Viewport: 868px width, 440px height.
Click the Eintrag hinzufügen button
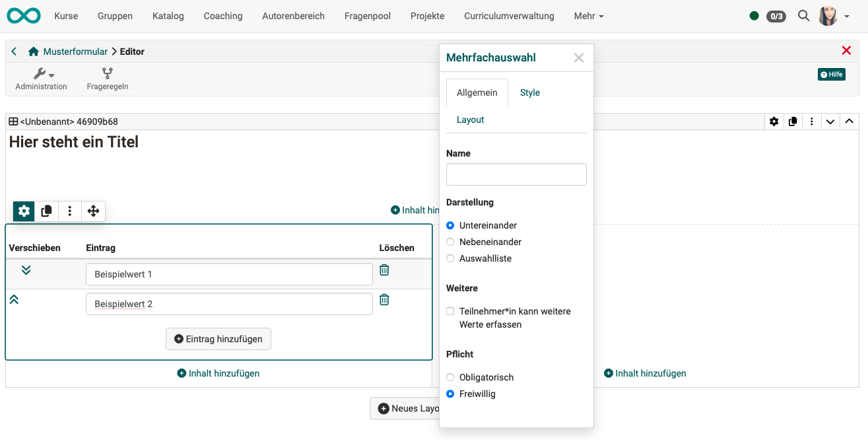(x=218, y=339)
